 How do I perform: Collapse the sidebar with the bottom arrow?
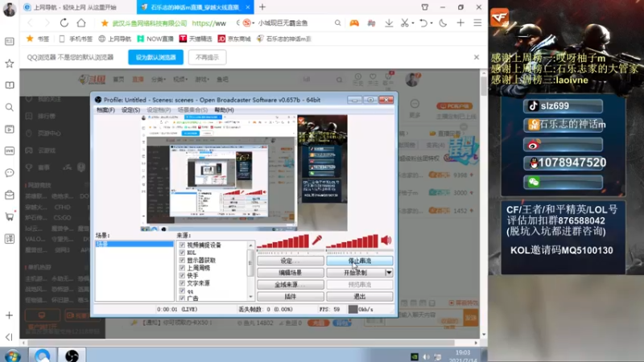click(x=9, y=337)
